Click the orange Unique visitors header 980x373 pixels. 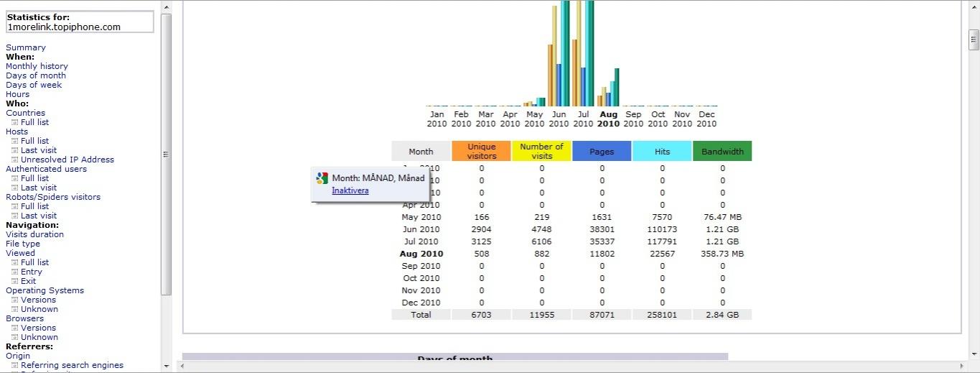(482, 151)
